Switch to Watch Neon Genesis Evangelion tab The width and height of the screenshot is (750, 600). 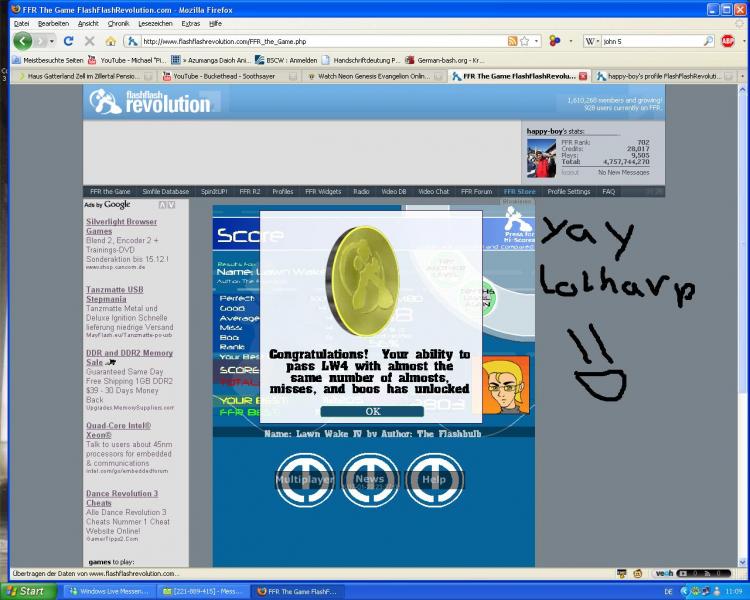point(375,76)
